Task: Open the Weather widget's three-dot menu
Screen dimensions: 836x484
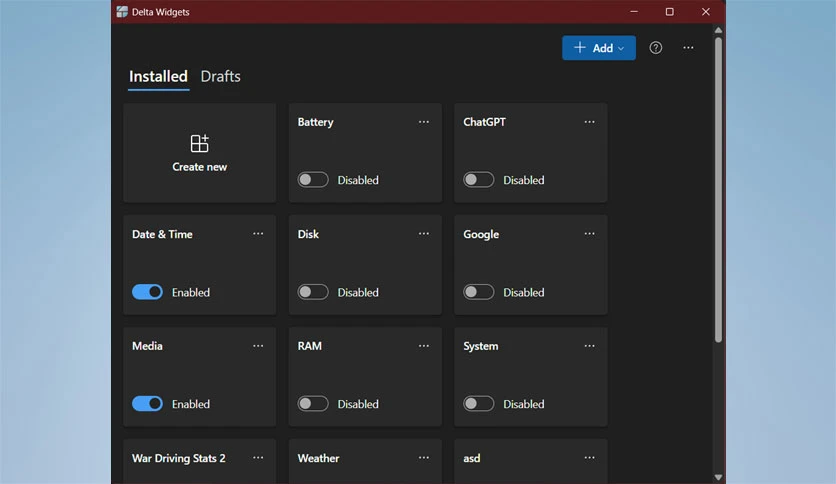Action: [x=424, y=458]
